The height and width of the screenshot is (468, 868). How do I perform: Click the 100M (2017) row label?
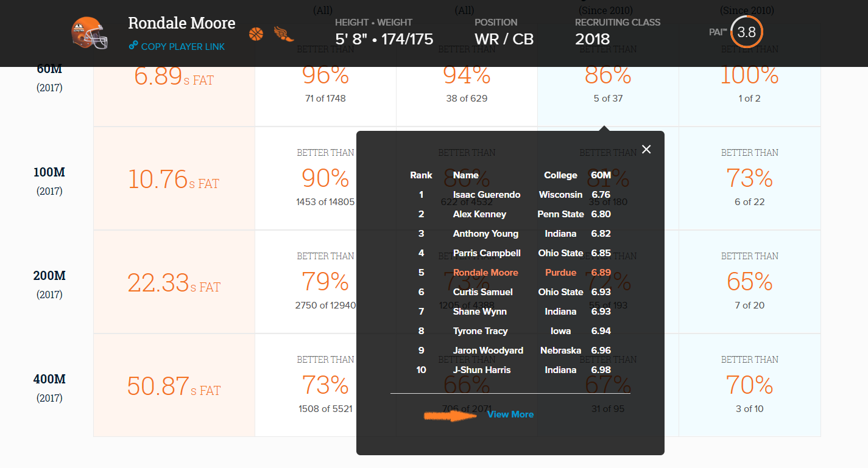pyautogui.click(x=49, y=181)
